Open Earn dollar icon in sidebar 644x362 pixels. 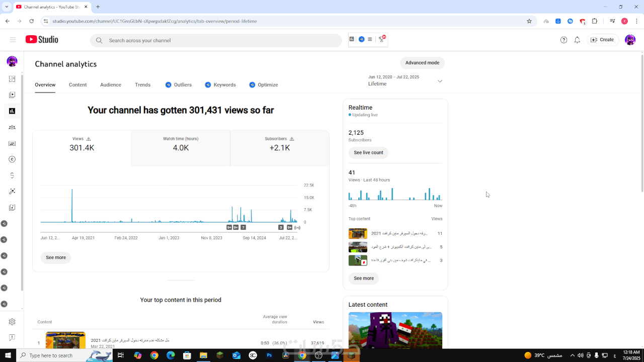pos(12,175)
